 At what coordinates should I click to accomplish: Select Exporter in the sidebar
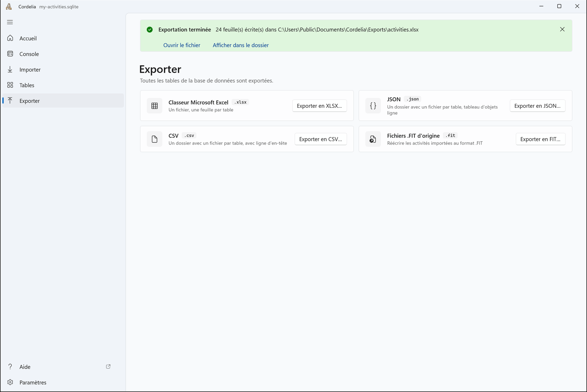[63, 101]
